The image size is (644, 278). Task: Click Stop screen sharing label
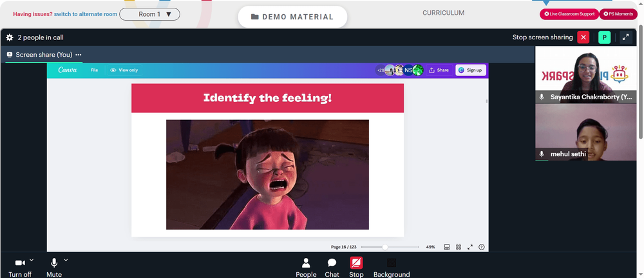(x=542, y=37)
